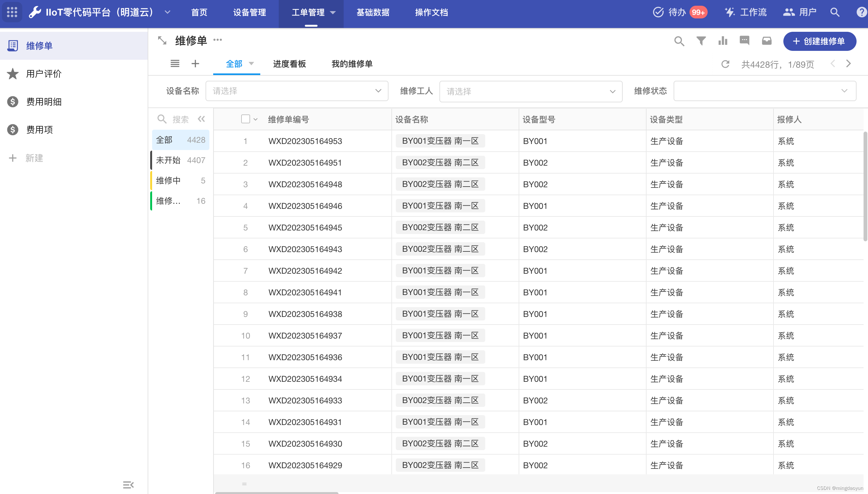Select 维修单 in sidebar
Image resolution: width=868 pixels, height=494 pixels.
click(x=74, y=46)
